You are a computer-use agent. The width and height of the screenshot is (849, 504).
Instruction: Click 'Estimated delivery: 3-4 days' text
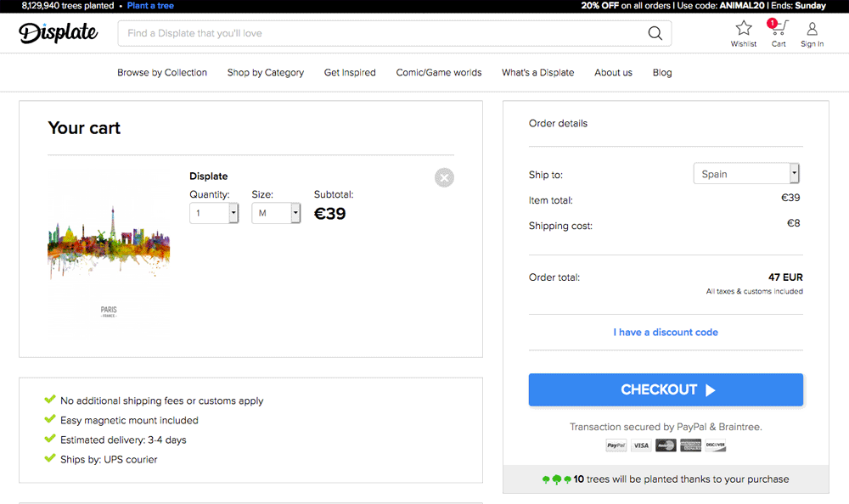[123, 440]
